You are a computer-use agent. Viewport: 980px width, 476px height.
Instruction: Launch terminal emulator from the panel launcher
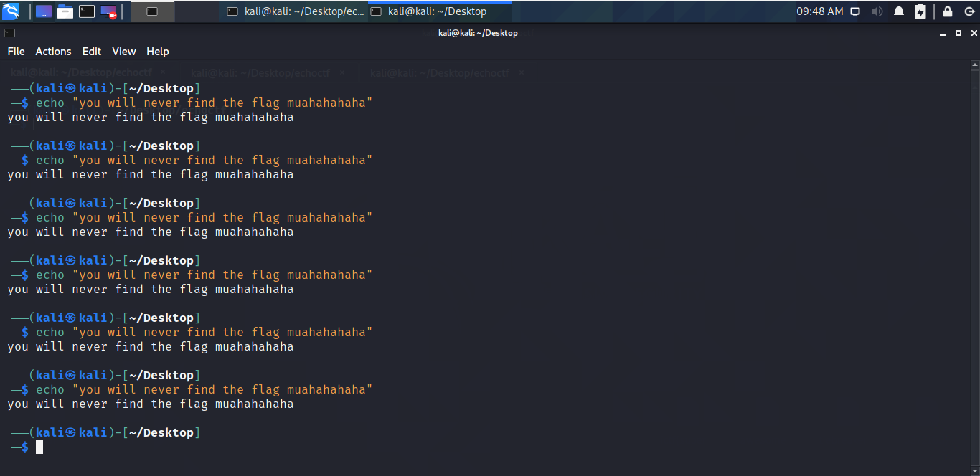coord(87,11)
